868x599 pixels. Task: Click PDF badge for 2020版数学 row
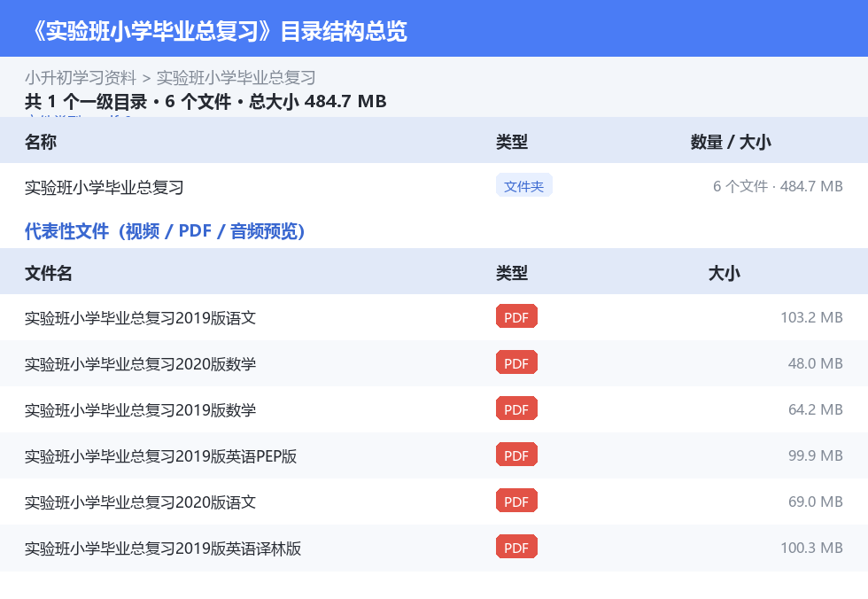click(x=516, y=362)
